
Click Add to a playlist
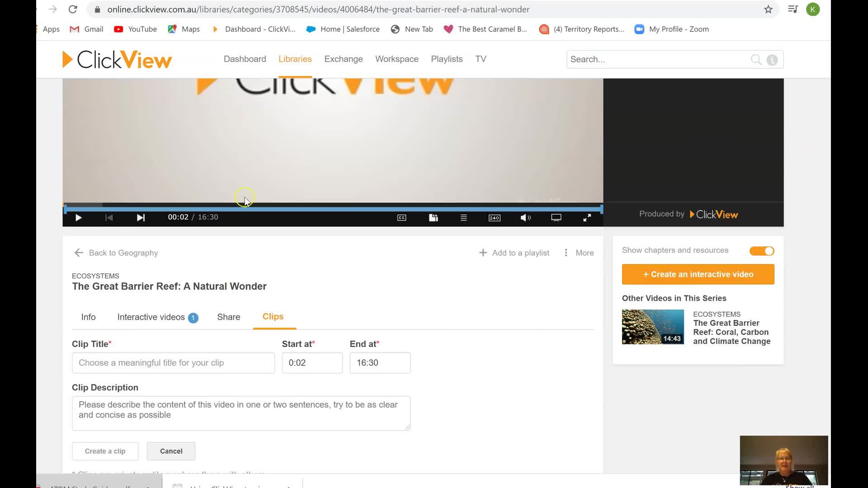[x=514, y=253]
